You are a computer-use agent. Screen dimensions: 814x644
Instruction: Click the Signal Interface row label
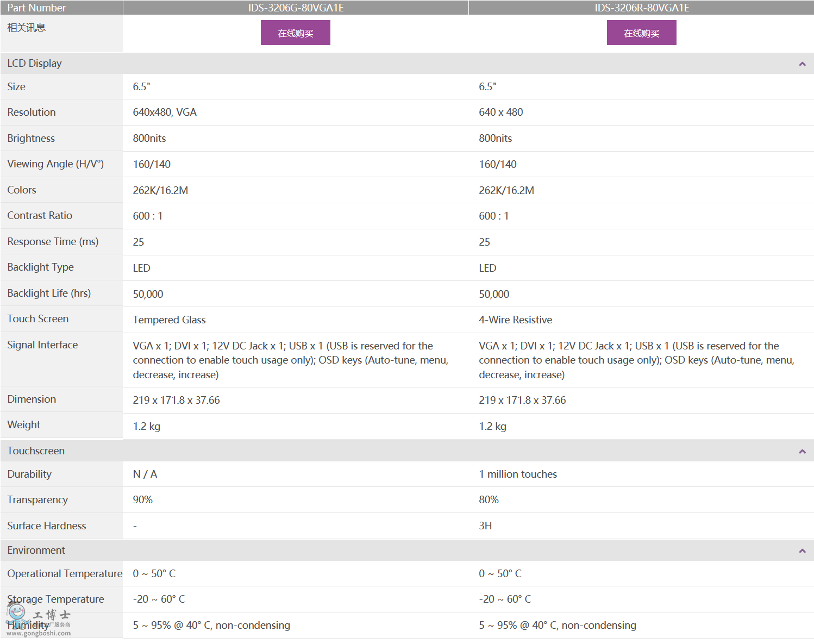(42, 345)
